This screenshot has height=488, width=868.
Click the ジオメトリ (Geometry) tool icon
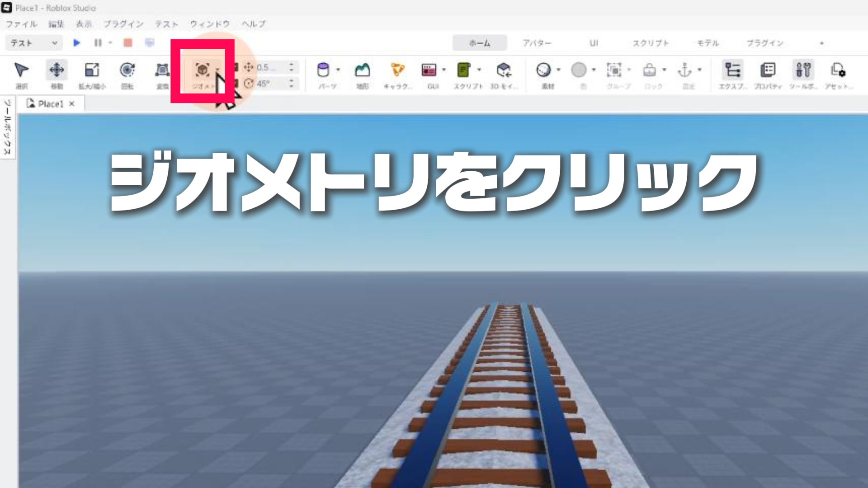(202, 70)
